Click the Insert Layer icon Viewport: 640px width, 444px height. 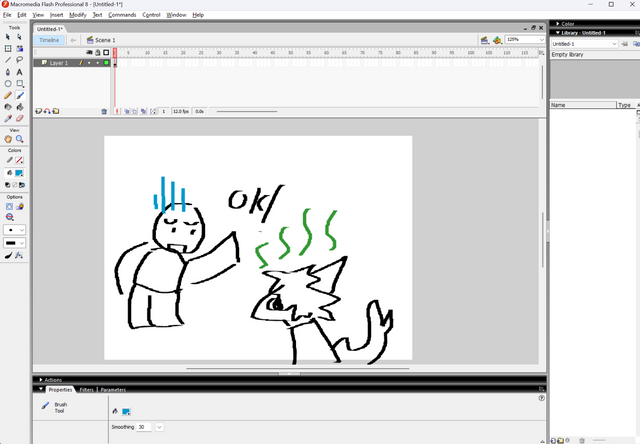(x=38, y=111)
